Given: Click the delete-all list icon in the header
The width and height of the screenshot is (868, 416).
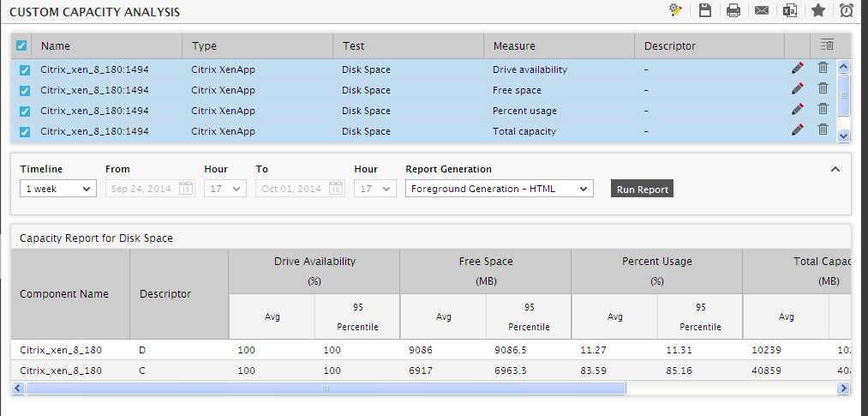Looking at the screenshot, I should point(827,45).
